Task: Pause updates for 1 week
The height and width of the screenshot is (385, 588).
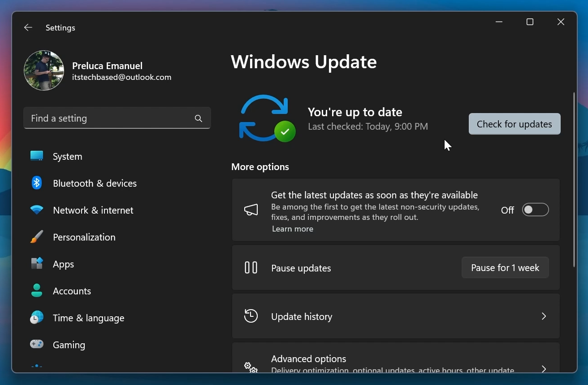Action: (x=505, y=268)
